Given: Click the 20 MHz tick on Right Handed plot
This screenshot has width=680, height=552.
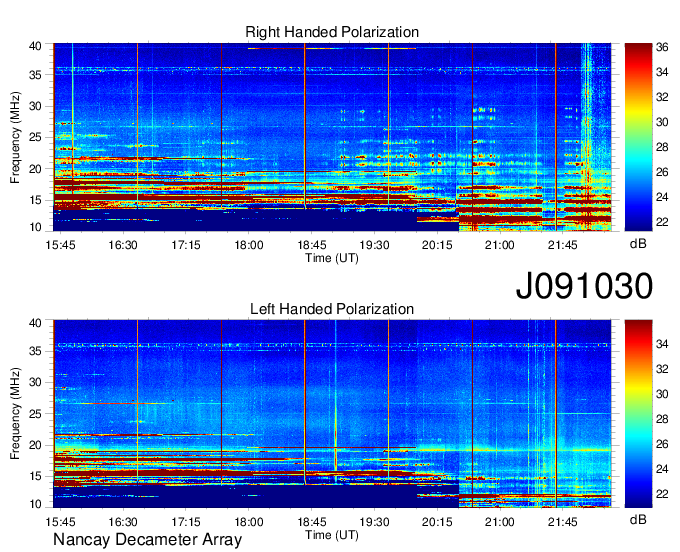Looking at the screenshot, I should pyautogui.click(x=36, y=169).
